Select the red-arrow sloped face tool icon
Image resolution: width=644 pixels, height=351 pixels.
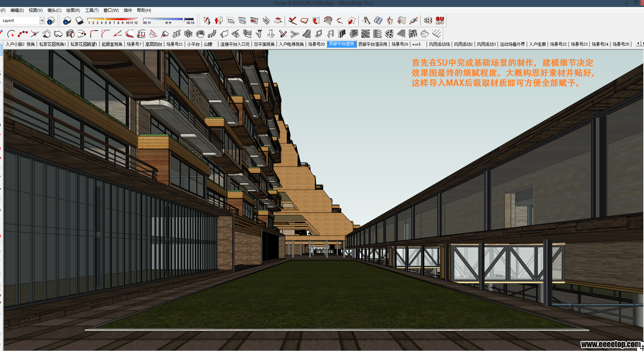click(351, 21)
